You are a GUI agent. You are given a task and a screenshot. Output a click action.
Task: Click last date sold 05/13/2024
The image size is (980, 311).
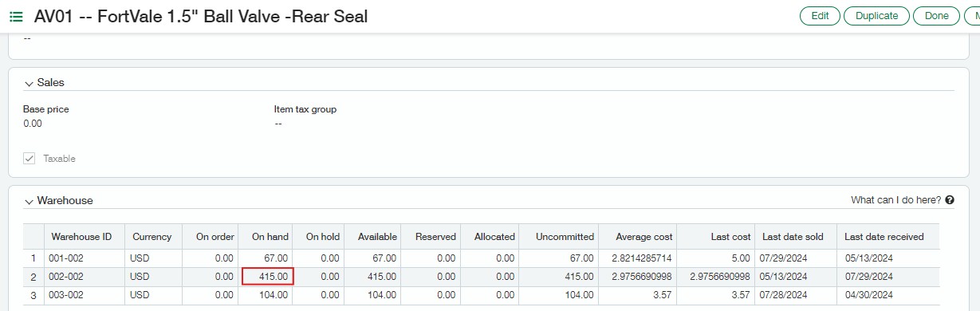795,277
